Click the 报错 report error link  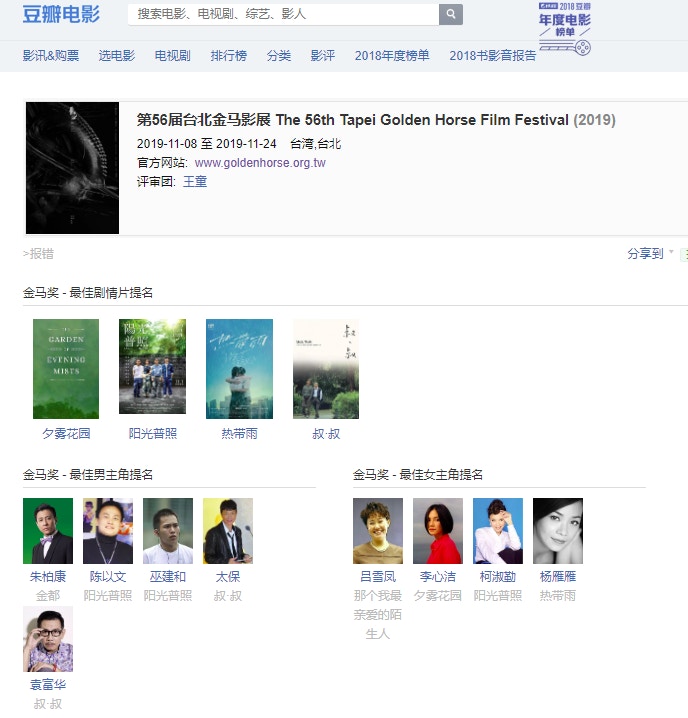click(40, 254)
